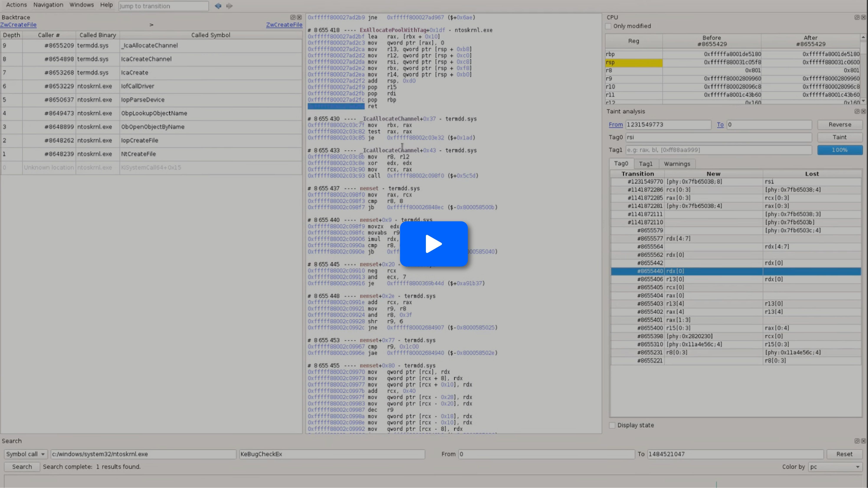Click the Reverse button

839,125
